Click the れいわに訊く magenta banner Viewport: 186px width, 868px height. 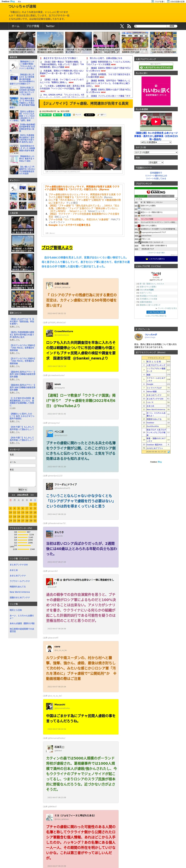[156, 91]
